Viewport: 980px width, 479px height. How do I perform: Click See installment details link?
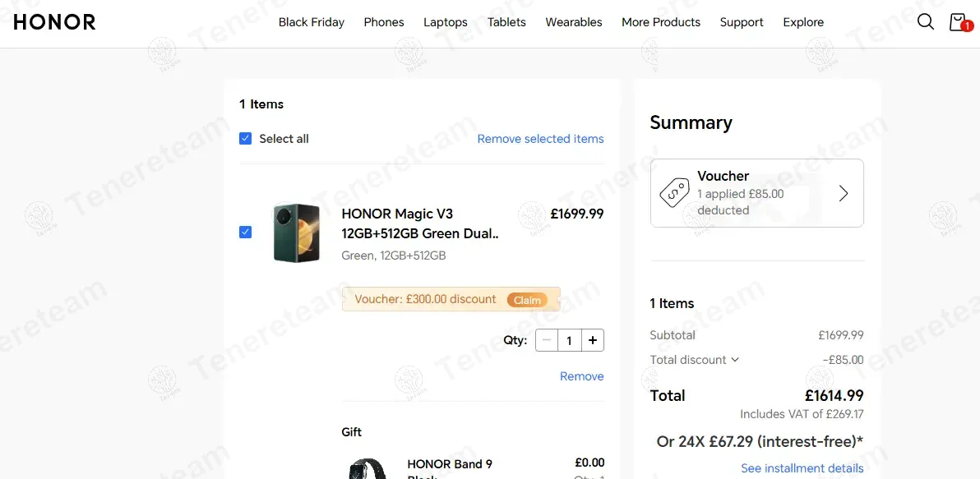(802, 468)
